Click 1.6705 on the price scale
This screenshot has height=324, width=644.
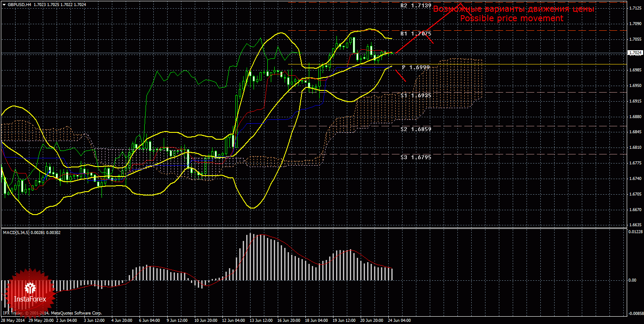tap(635, 194)
